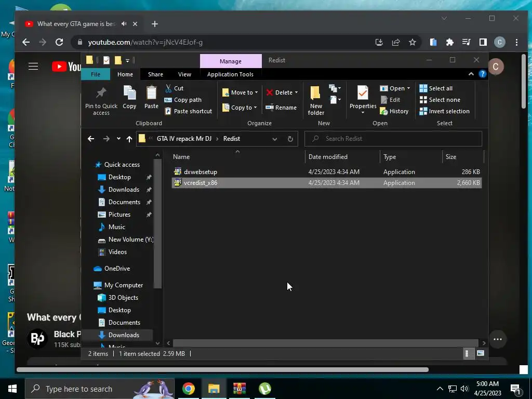Open Application Tools tab
This screenshot has width=532, height=399.
pos(230,74)
